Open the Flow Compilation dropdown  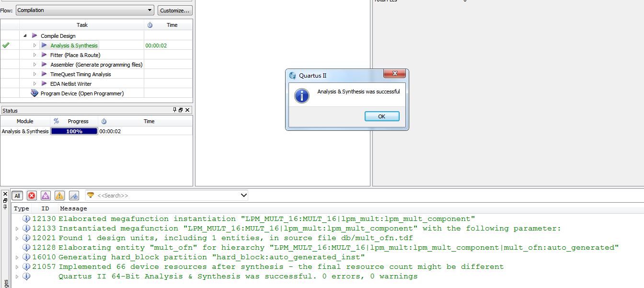84,10
